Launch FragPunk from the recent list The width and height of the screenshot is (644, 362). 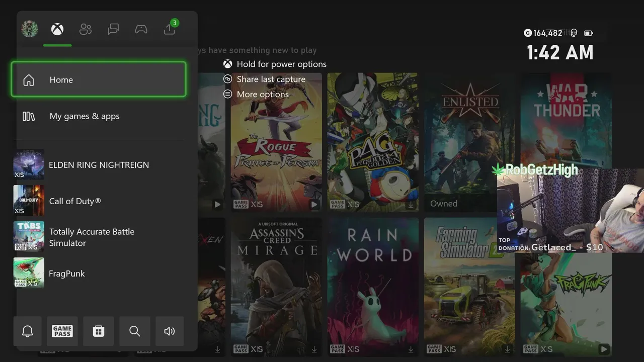[99, 273]
